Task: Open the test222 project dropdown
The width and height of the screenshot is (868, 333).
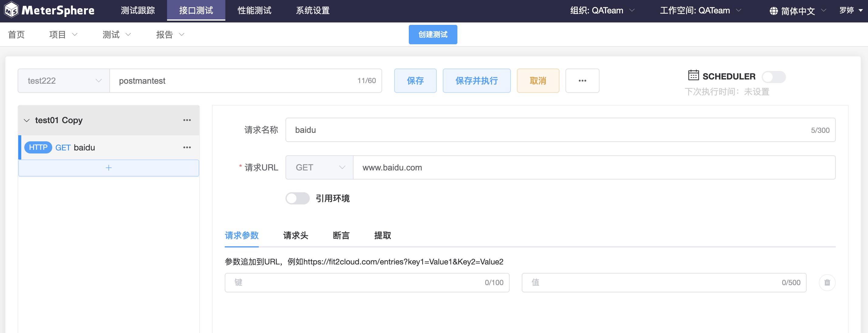Action: coord(64,81)
